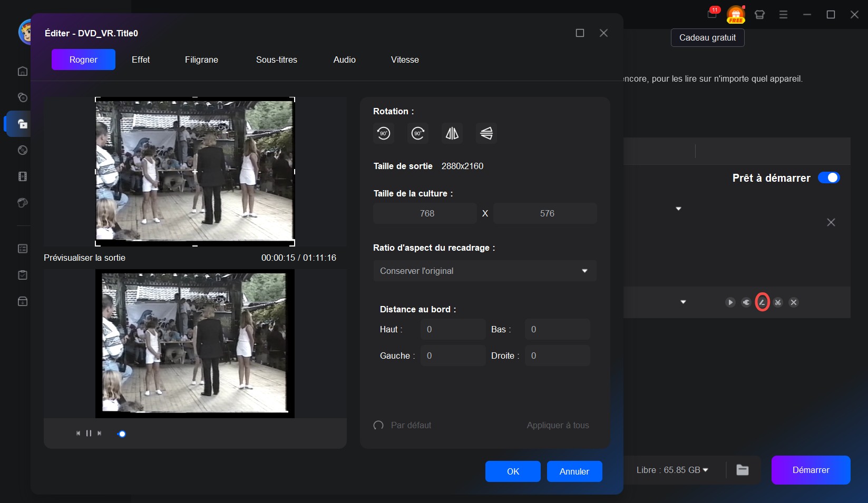Open the hamburger menu at top right
This screenshot has width=868, height=503.
coord(783,14)
